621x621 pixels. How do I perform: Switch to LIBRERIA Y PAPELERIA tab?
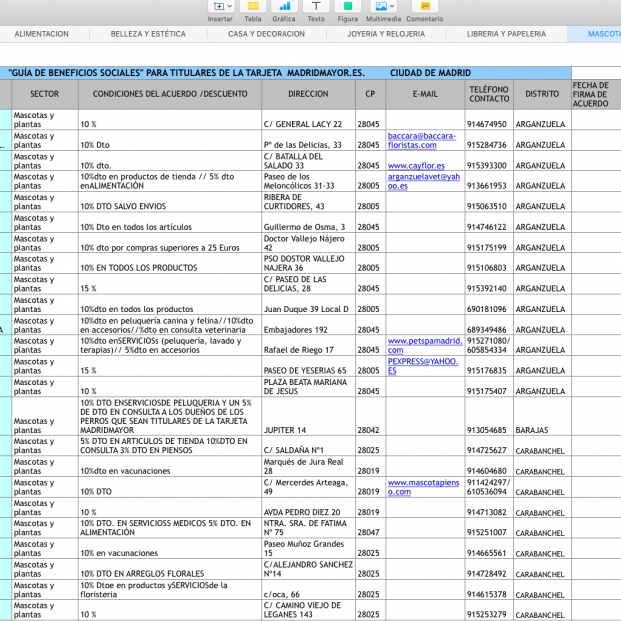click(x=506, y=34)
